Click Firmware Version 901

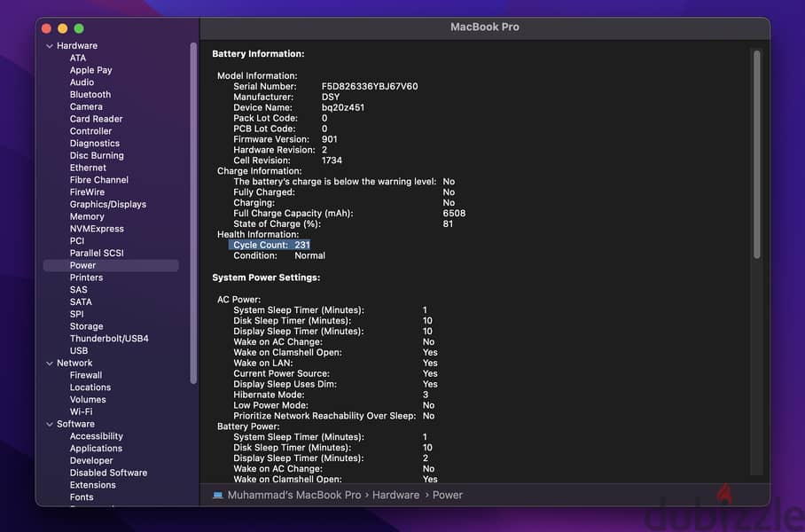point(285,140)
